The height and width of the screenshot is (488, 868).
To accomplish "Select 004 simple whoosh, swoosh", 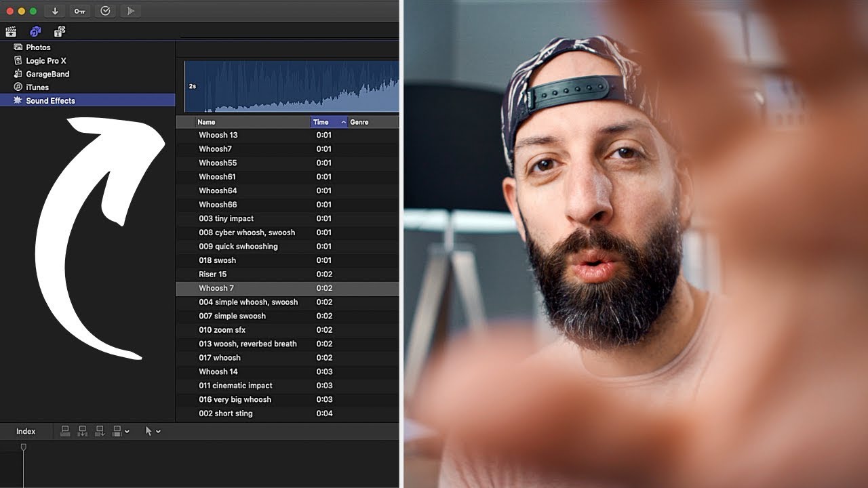I will [x=288, y=302].
